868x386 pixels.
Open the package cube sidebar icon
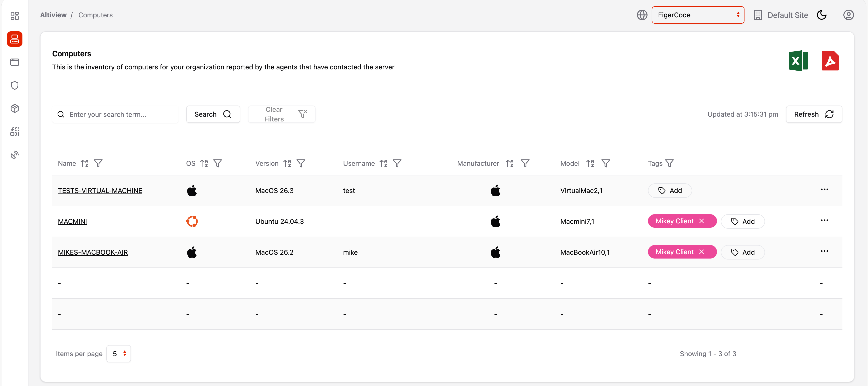14,108
